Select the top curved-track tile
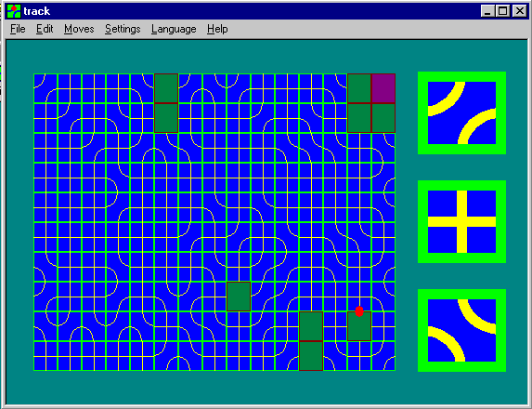Screen dimensions: 532x409 pyautogui.click(x=461, y=112)
